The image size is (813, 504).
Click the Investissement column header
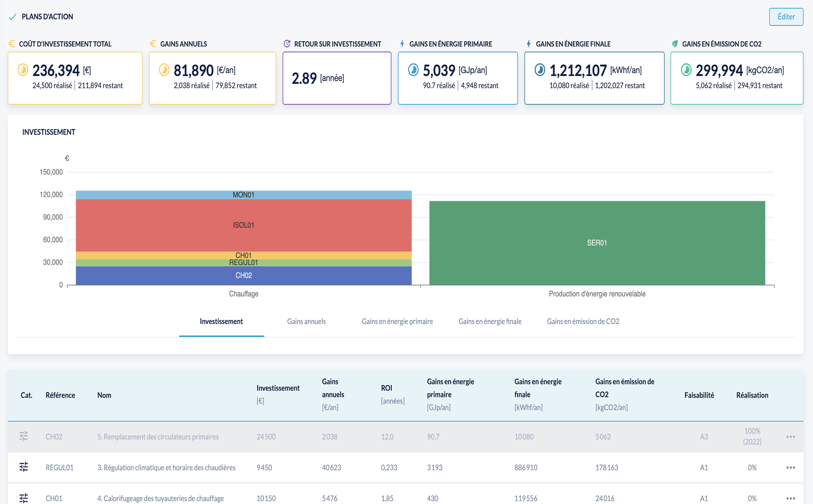tap(278, 394)
